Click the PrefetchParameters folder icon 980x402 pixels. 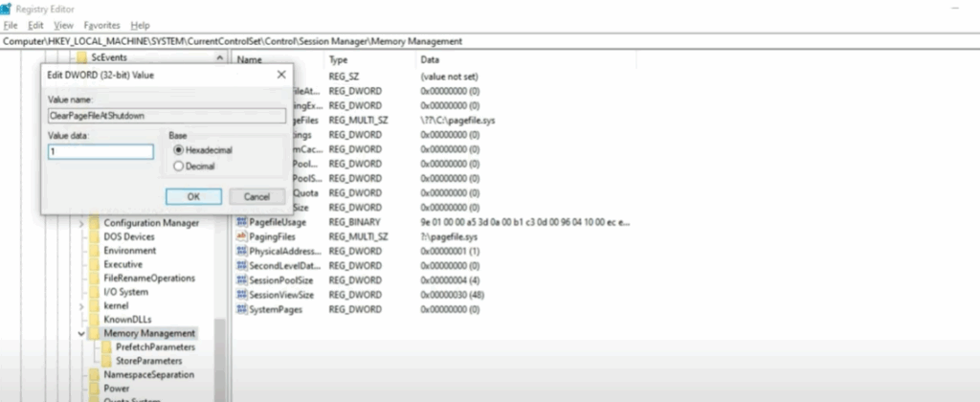click(106, 347)
